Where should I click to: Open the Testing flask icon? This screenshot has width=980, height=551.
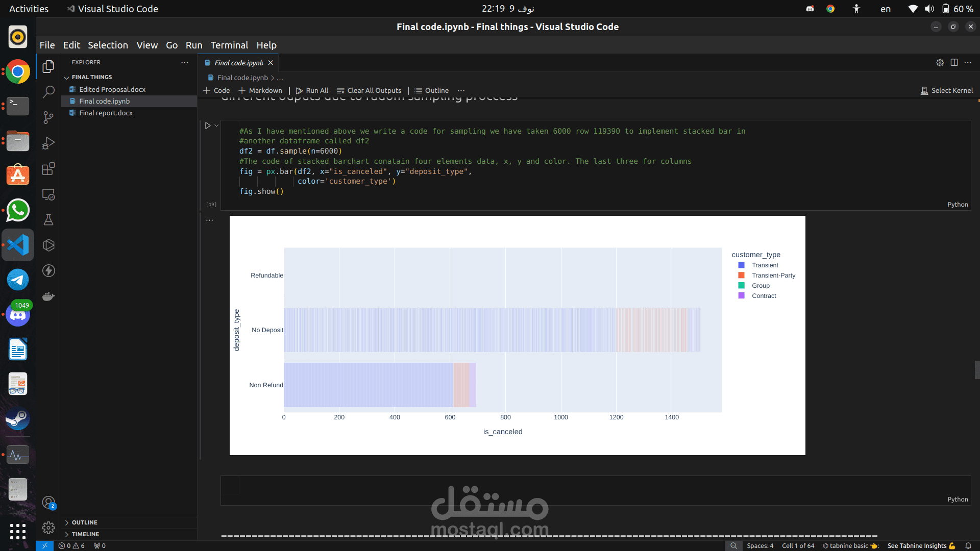click(x=48, y=220)
